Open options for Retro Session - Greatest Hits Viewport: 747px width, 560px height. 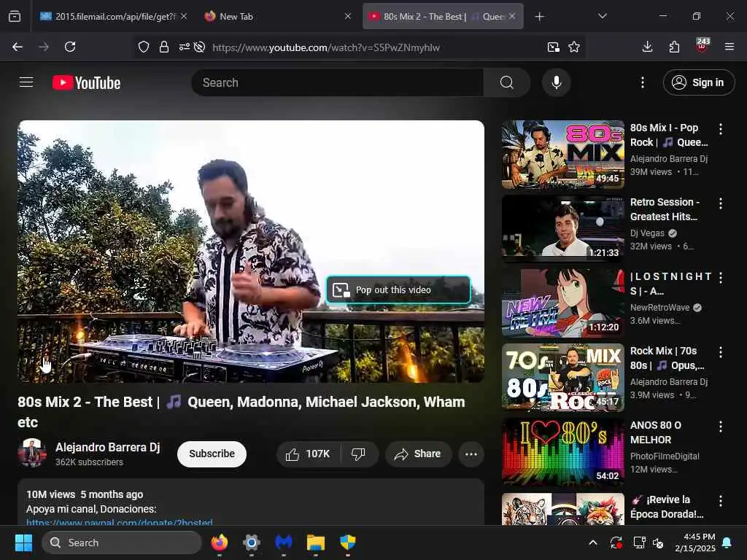click(x=720, y=203)
